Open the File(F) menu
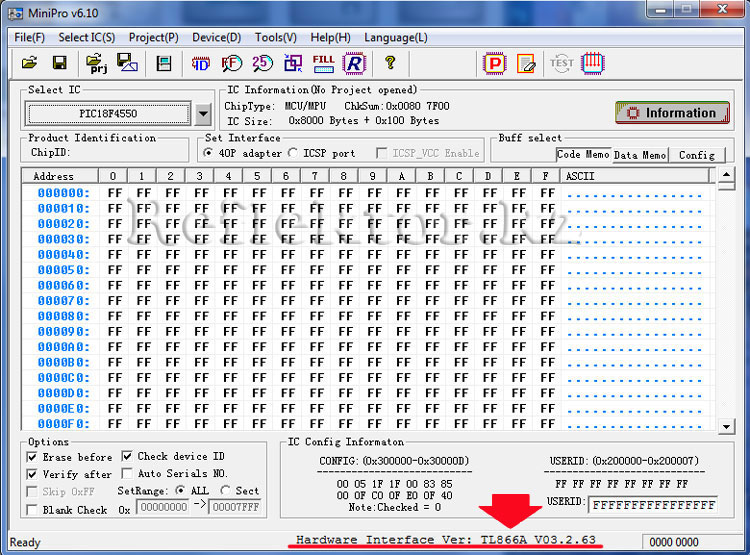The height and width of the screenshot is (555, 750). point(30,37)
